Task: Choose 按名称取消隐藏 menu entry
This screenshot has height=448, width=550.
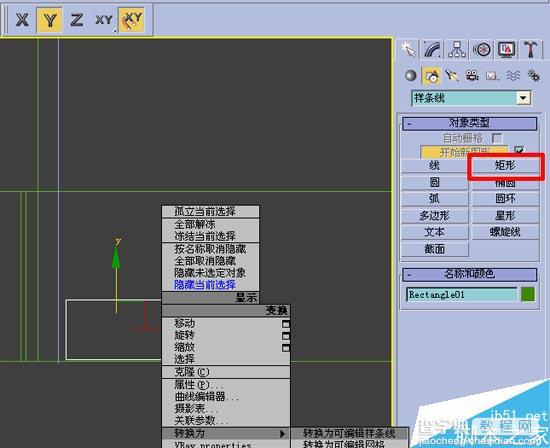Action: 210,249
